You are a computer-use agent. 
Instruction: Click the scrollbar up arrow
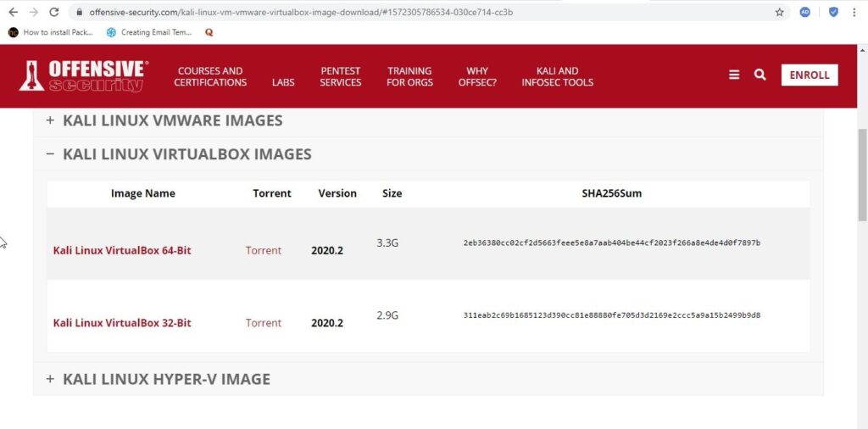tap(862, 50)
